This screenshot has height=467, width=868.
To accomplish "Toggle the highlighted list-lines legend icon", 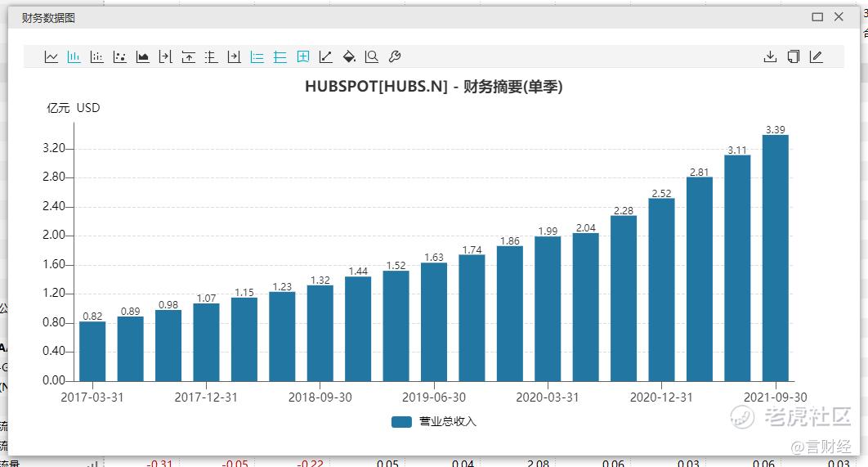I will 257,56.
